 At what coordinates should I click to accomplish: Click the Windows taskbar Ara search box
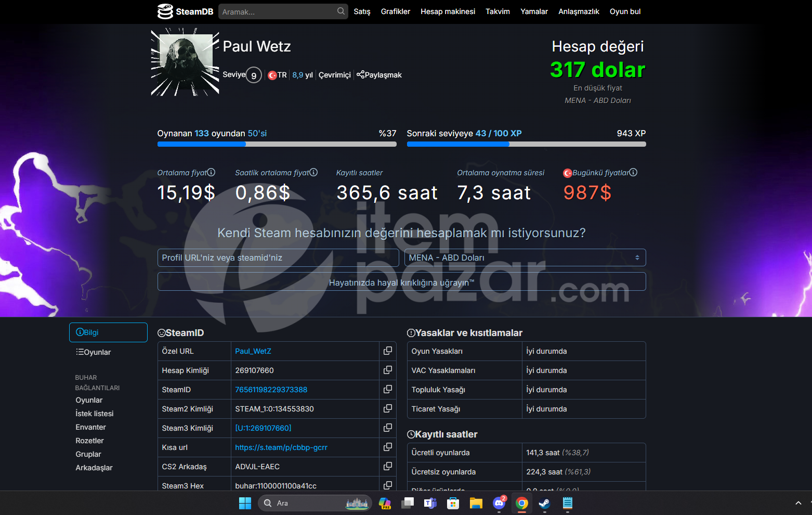point(315,503)
